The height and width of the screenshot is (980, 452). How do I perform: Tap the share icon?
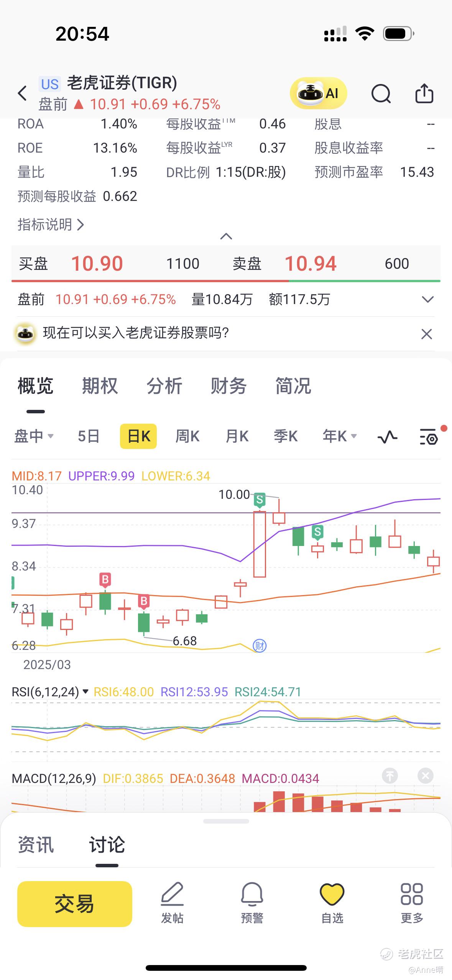tap(424, 93)
